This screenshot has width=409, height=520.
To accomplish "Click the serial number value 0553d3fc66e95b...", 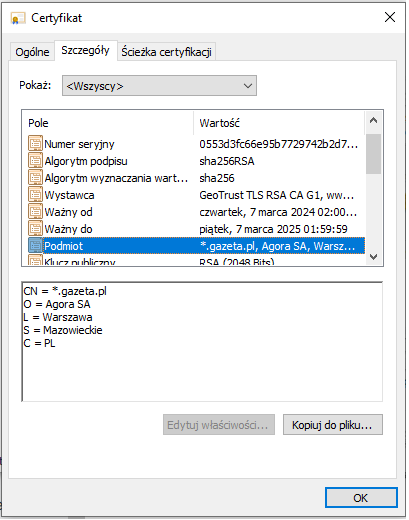I will pyautogui.click(x=279, y=144).
